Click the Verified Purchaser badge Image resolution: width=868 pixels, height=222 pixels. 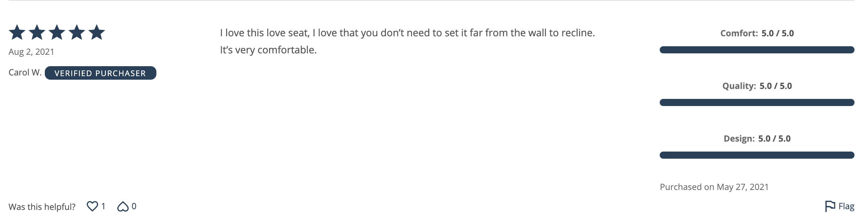click(101, 73)
